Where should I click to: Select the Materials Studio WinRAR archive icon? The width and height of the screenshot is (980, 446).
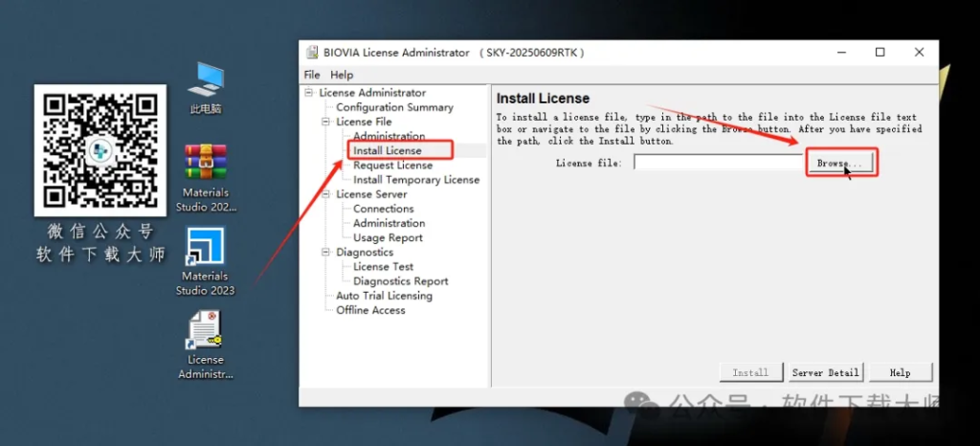click(x=205, y=163)
